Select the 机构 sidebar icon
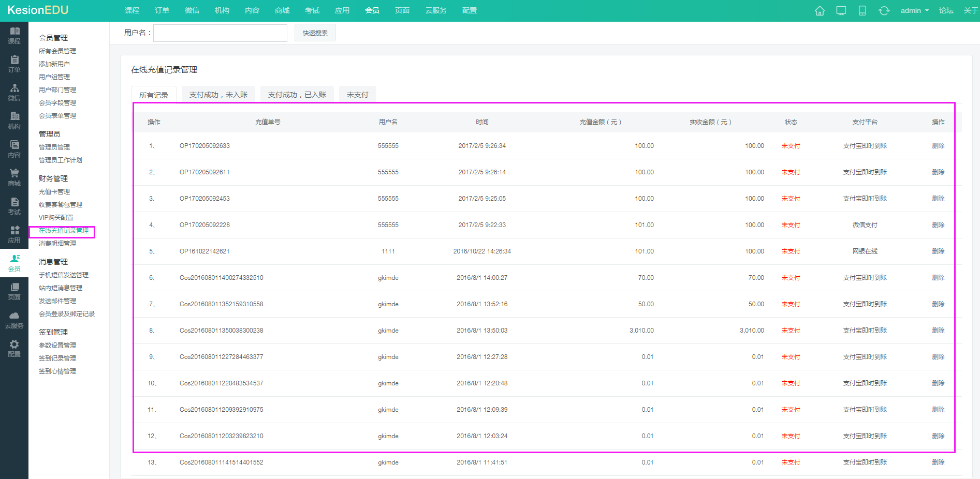The image size is (980, 479). point(14,121)
